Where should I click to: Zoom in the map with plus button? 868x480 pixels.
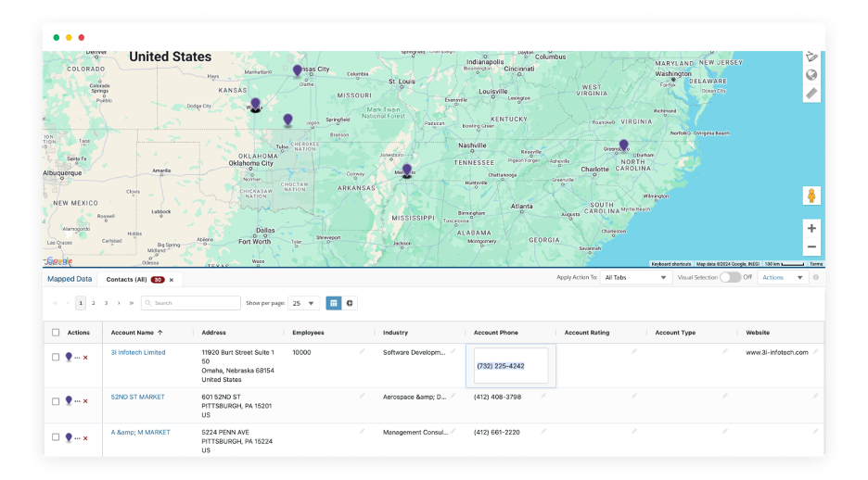point(811,228)
